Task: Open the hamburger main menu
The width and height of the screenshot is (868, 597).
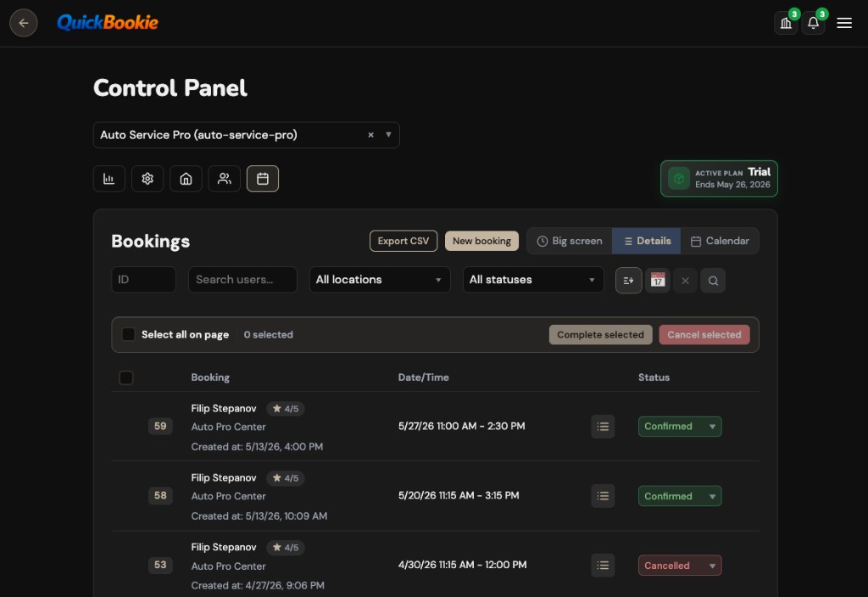Action: click(844, 23)
